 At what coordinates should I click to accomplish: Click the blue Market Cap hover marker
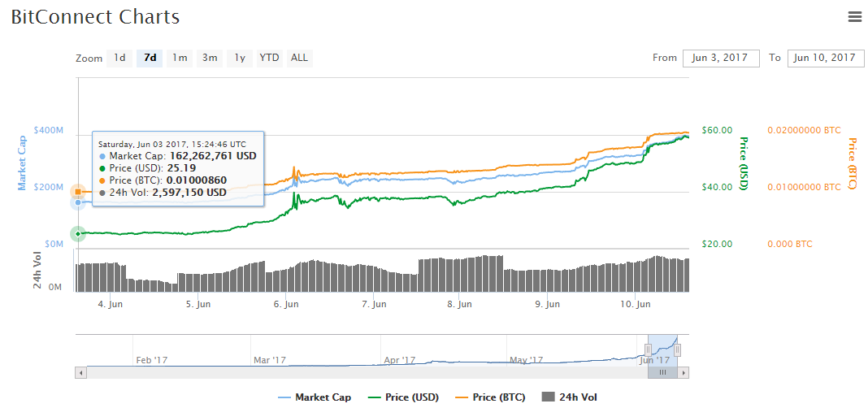[x=79, y=202]
